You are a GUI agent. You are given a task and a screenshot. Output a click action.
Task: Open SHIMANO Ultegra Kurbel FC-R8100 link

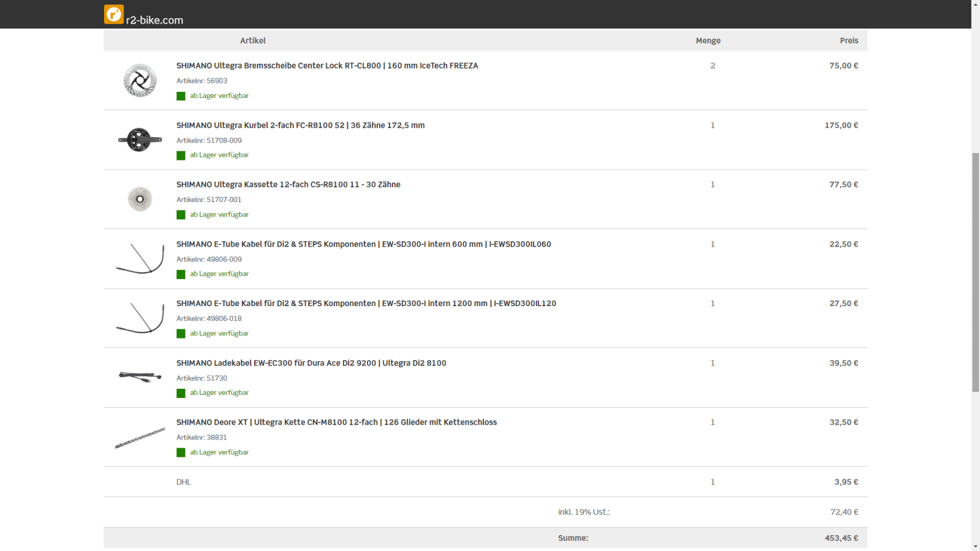(x=300, y=125)
